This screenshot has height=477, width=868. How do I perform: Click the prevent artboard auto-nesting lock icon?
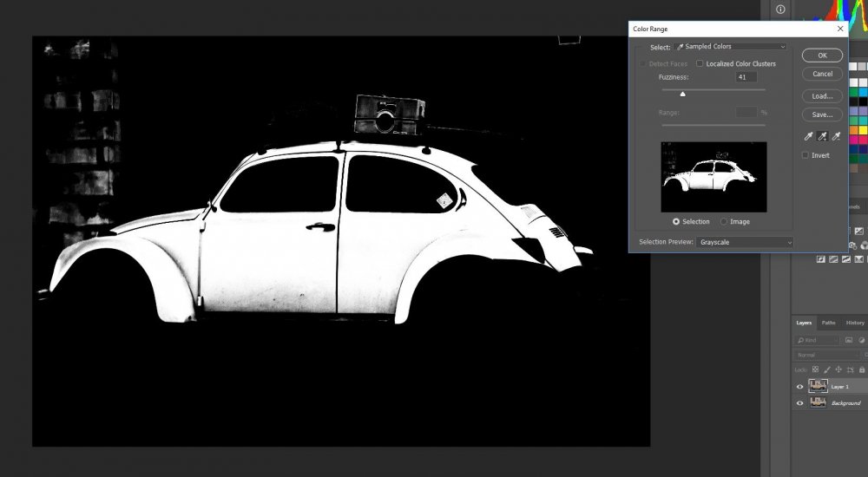pos(851,369)
